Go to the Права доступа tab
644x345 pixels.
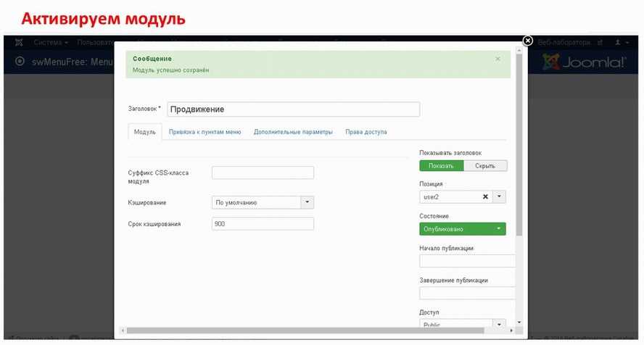coord(366,132)
